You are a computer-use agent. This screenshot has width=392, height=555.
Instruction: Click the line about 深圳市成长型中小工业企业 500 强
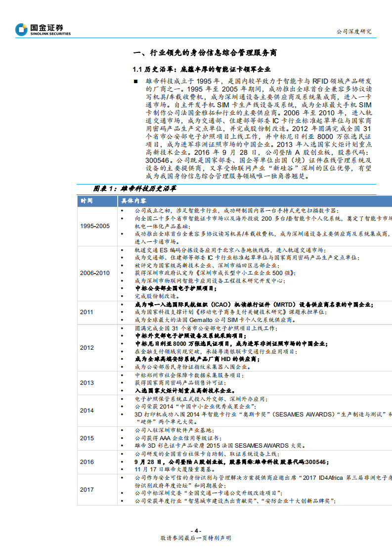215,273
